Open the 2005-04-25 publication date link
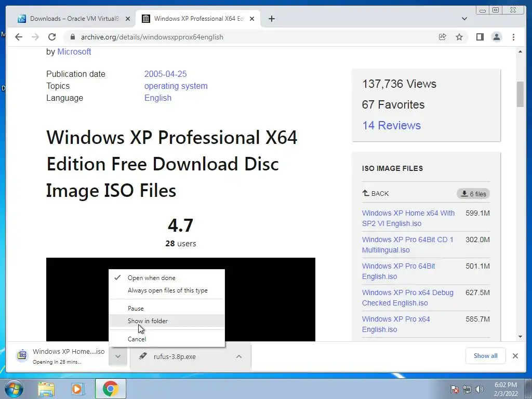This screenshot has width=532, height=399. click(x=166, y=74)
